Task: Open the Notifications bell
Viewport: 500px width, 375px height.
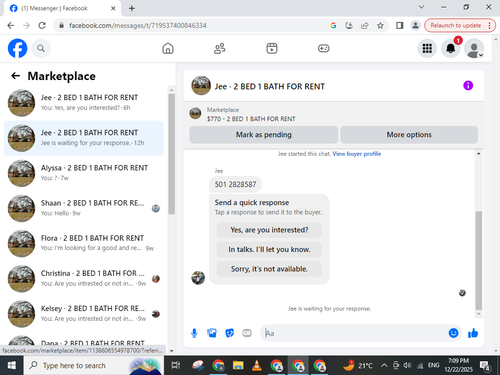Action: tap(451, 49)
